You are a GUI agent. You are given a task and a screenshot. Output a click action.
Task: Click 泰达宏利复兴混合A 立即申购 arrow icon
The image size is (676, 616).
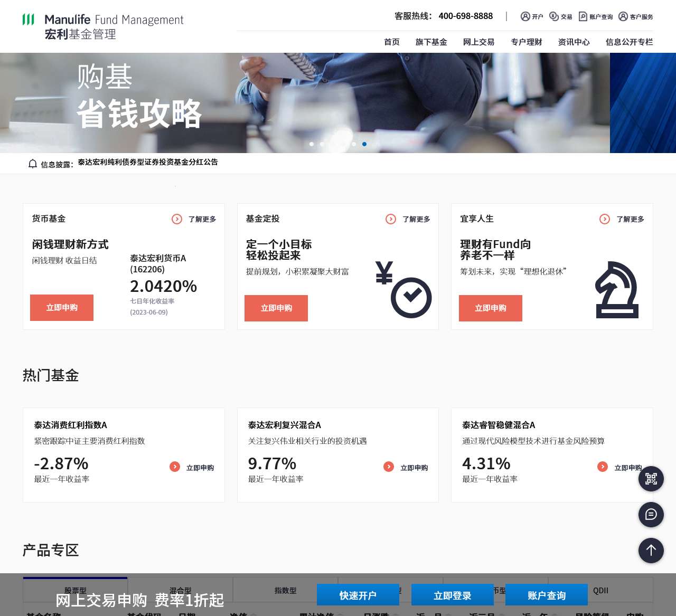click(389, 467)
